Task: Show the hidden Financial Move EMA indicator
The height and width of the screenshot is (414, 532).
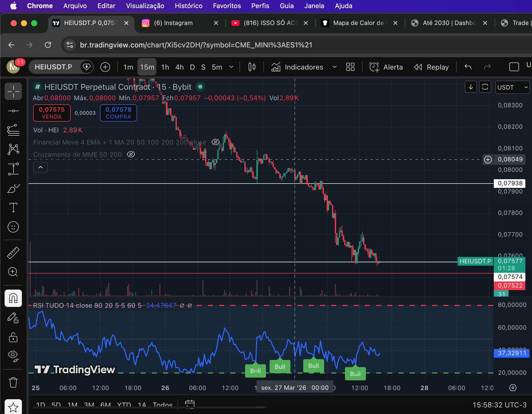Action: [x=215, y=142]
